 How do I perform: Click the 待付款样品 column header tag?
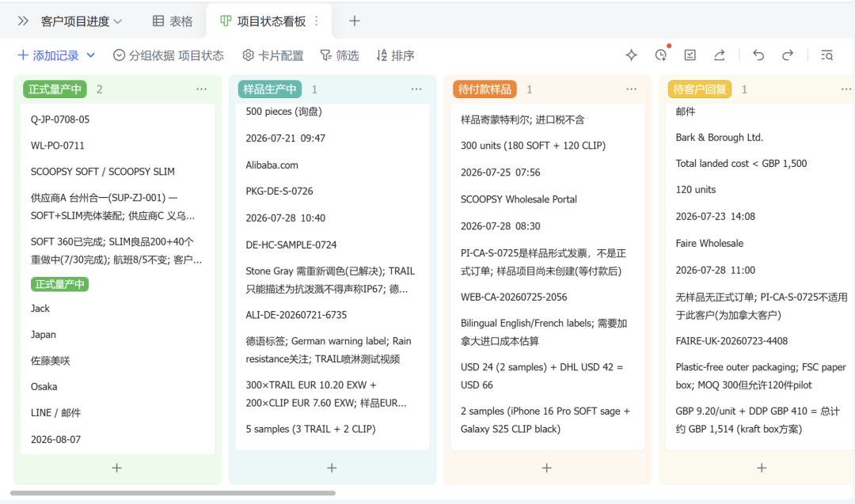pos(484,89)
